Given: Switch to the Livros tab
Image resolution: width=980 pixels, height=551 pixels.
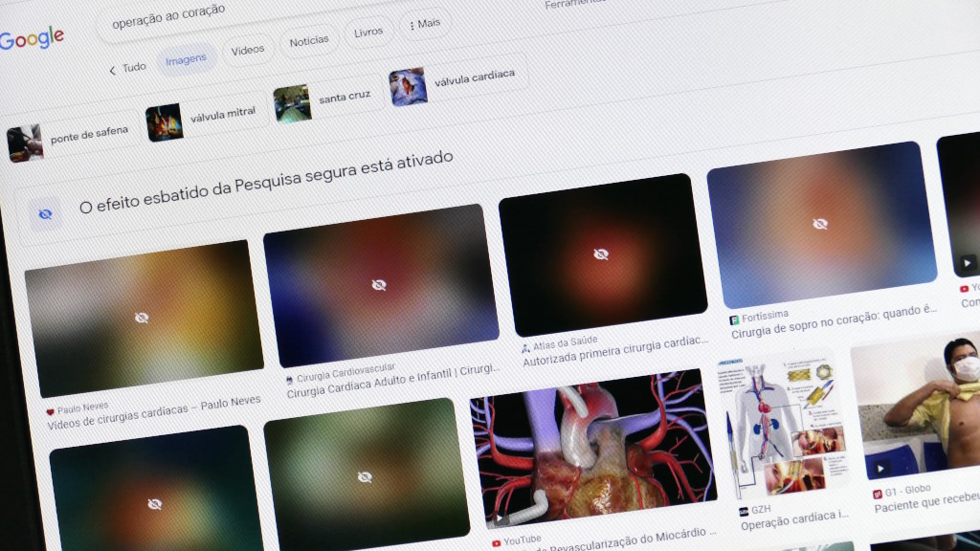Looking at the screenshot, I should click(368, 32).
